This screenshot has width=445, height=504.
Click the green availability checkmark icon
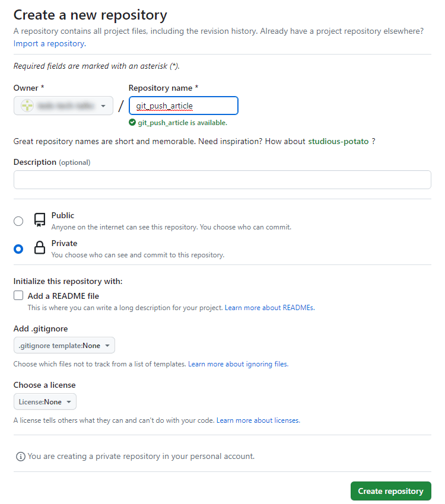[x=133, y=122]
